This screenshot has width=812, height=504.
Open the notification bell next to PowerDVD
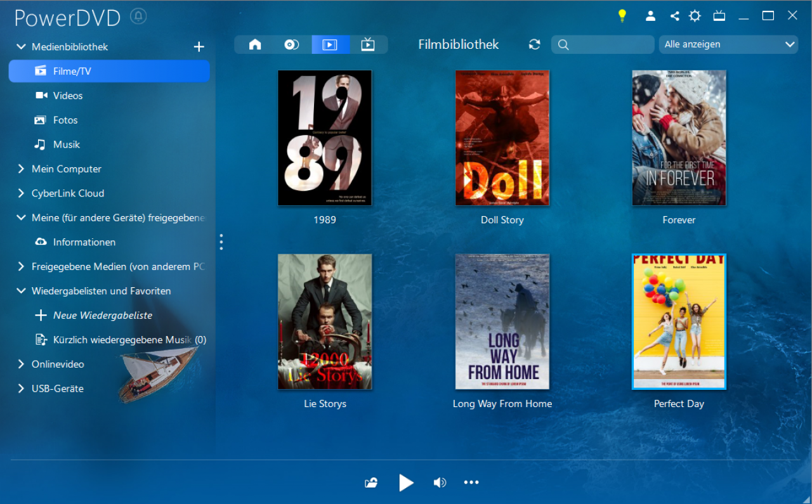[x=138, y=16]
